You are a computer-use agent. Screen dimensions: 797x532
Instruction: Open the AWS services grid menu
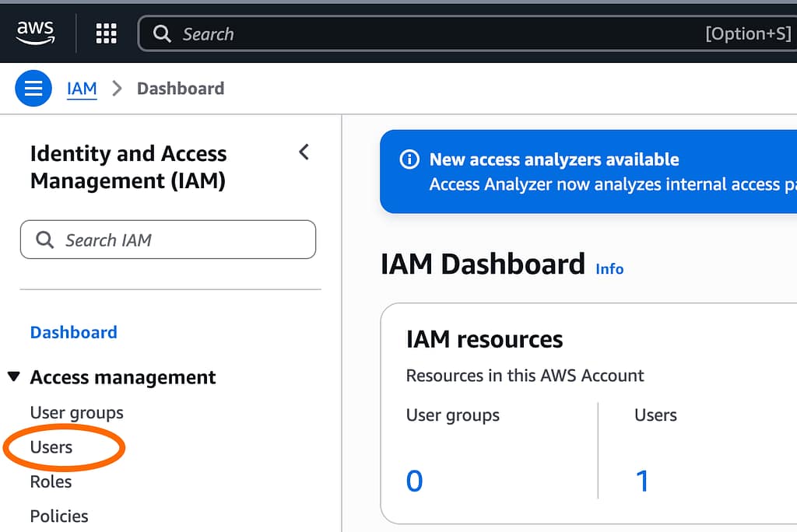pos(106,33)
